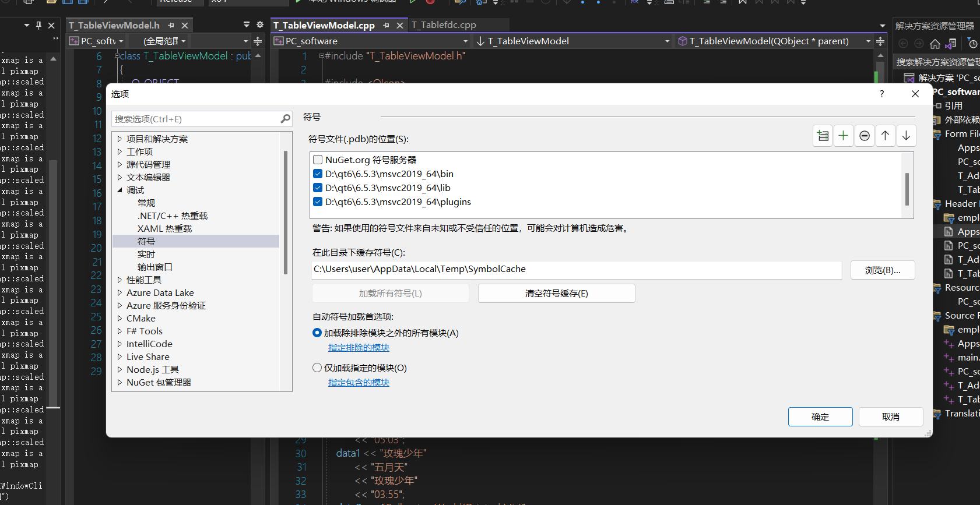Open the gear settings icon beside header tab
Viewport: 980px width, 505px height.
260,24
